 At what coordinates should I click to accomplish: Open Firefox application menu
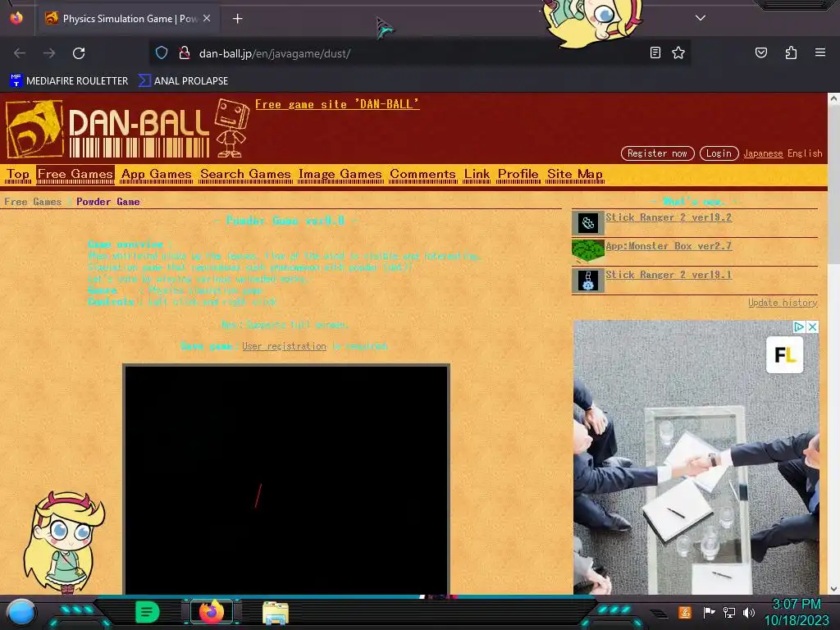point(819,52)
